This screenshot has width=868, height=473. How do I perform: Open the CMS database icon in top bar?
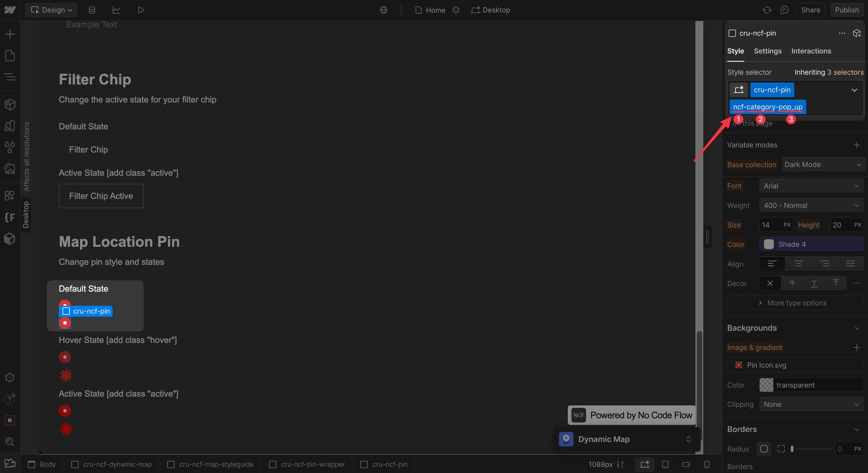(x=92, y=10)
